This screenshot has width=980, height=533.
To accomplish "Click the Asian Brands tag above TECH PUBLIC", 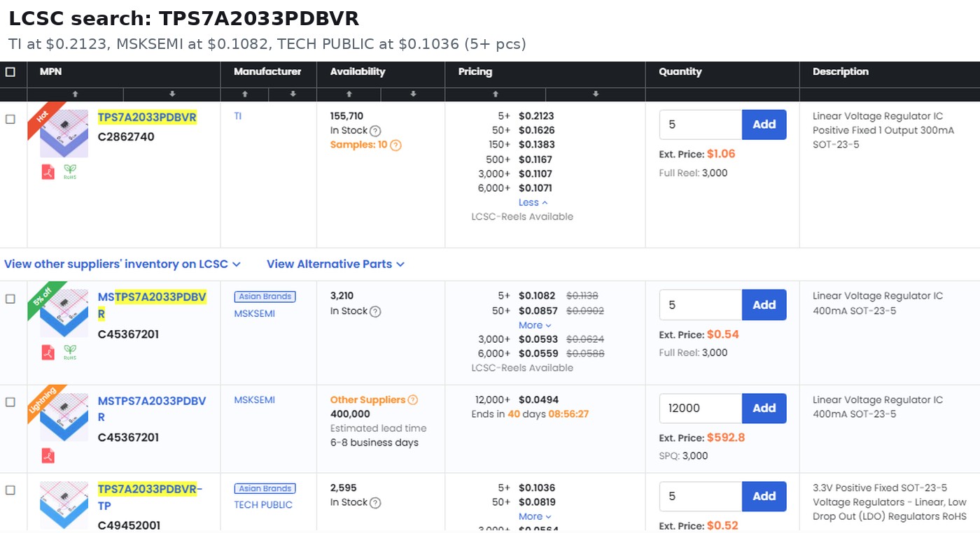I will [x=265, y=488].
